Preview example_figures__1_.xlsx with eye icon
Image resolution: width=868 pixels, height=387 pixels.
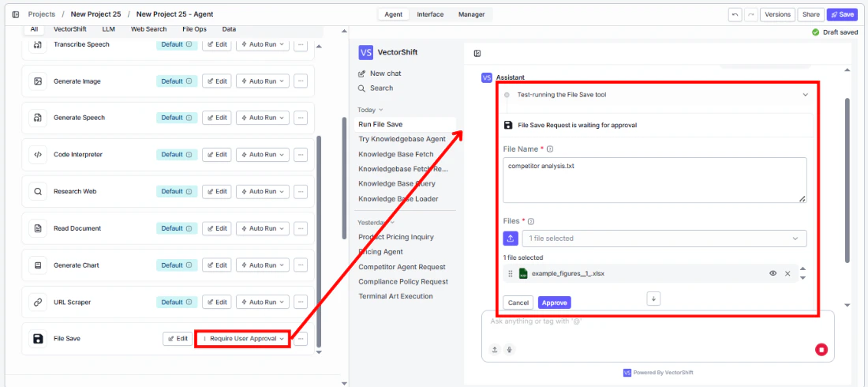[x=773, y=273]
